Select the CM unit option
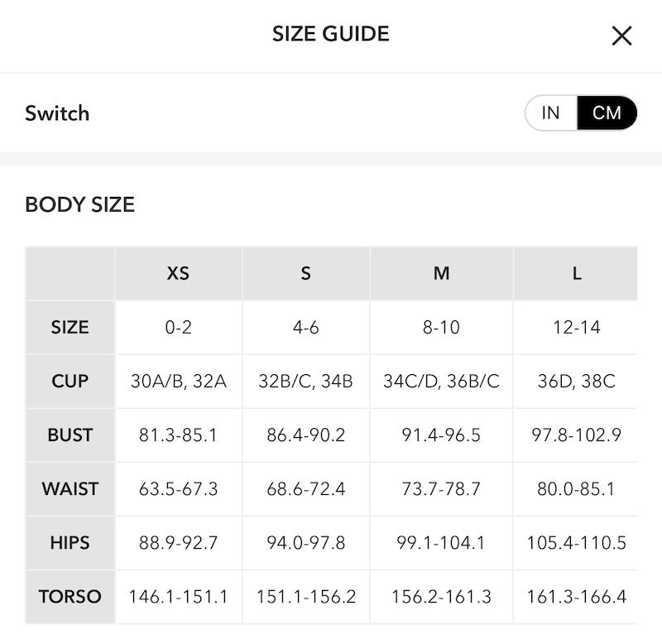 (607, 113)
